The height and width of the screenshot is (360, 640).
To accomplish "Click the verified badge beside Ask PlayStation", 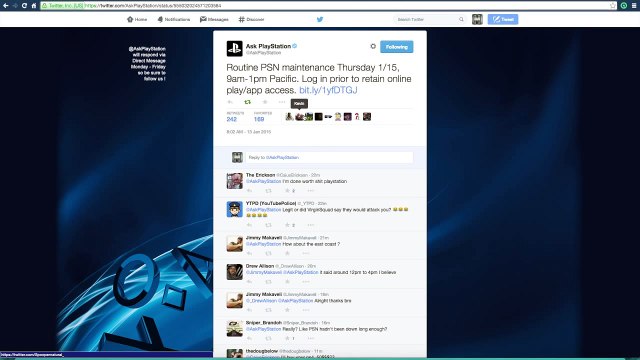I will tap(295, 46).
